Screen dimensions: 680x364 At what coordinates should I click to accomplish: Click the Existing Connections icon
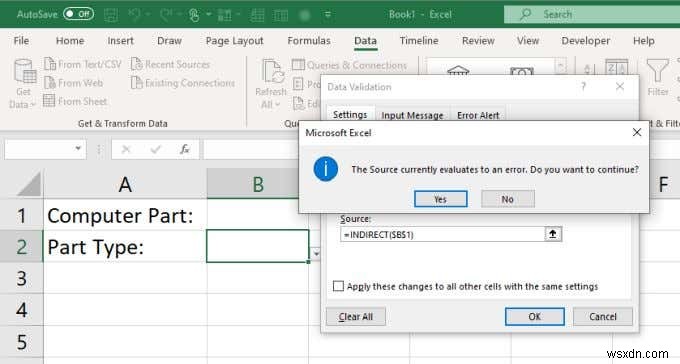[137, 82]
